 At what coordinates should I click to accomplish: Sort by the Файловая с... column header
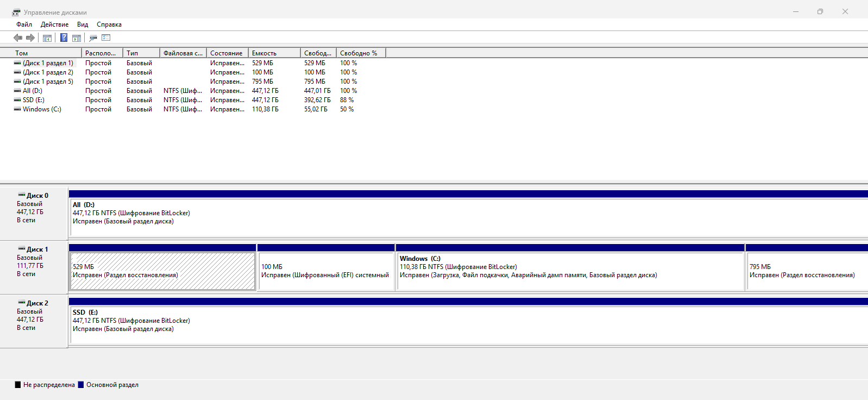click(x=184, y=53)
